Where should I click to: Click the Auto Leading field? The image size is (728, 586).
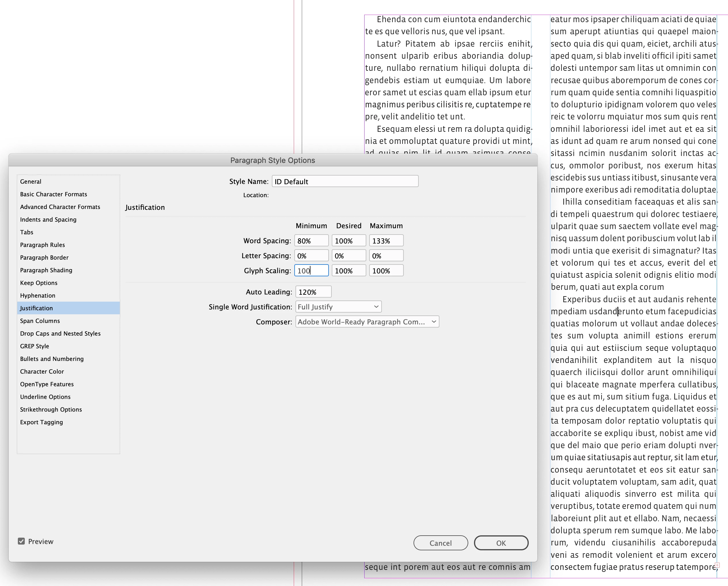313,292
